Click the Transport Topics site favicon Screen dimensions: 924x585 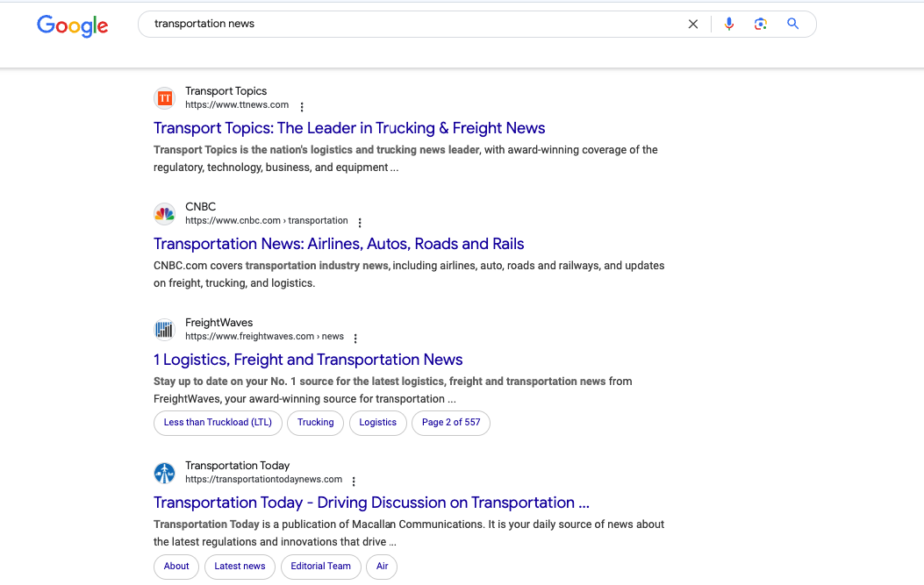tap(164, 98)
